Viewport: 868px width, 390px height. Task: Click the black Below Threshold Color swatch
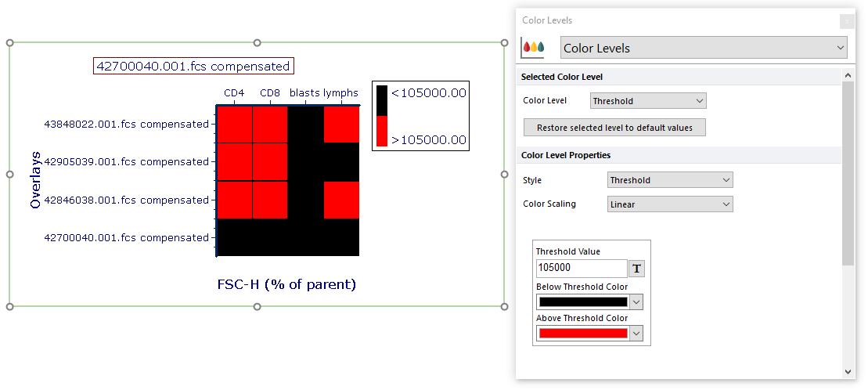click(x=583, y=302)
